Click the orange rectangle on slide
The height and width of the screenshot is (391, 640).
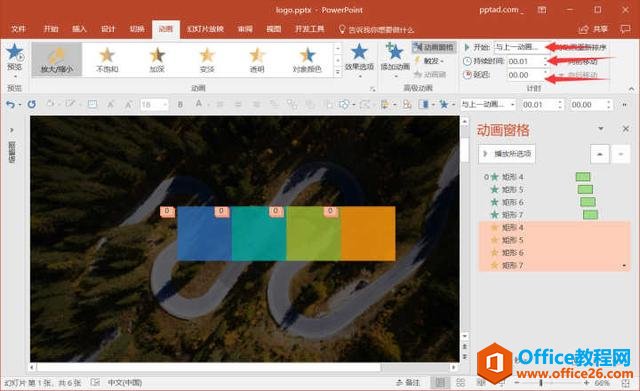point(368,233)
